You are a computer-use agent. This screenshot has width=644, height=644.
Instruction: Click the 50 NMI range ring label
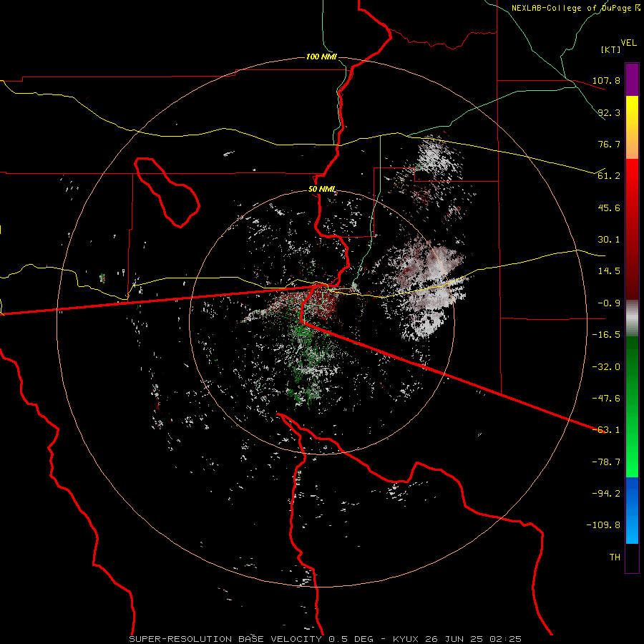321,190
